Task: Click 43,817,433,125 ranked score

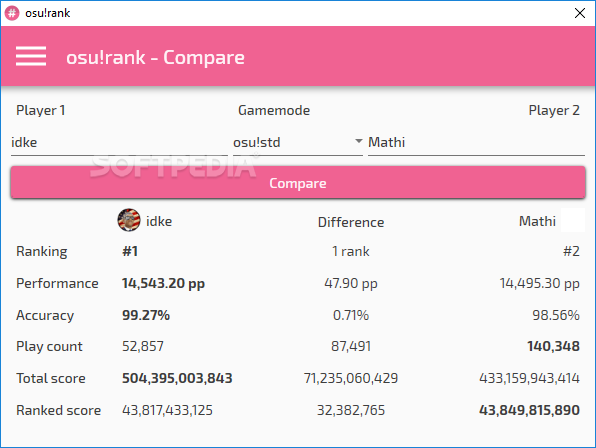Action: pyautogui.click(x=167, y=410)
